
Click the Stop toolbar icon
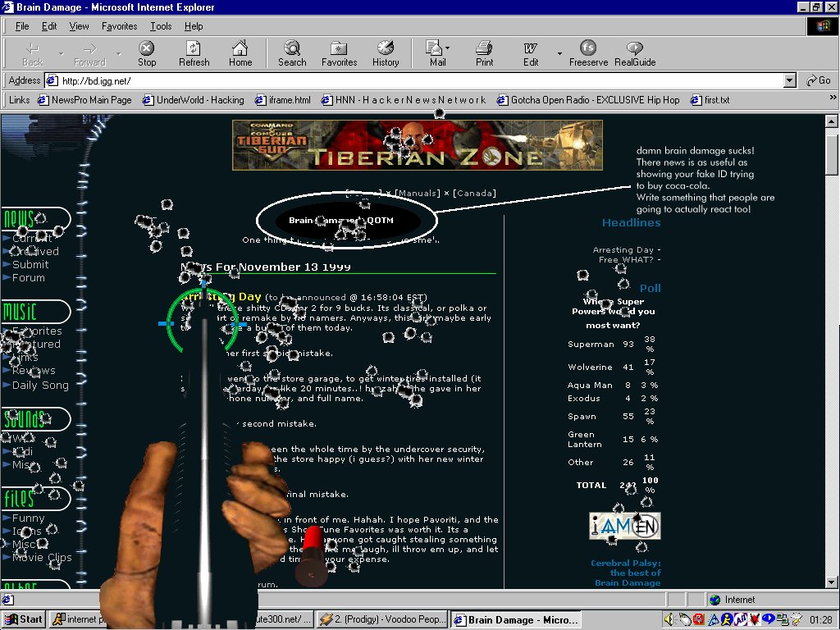coord(147,53)
